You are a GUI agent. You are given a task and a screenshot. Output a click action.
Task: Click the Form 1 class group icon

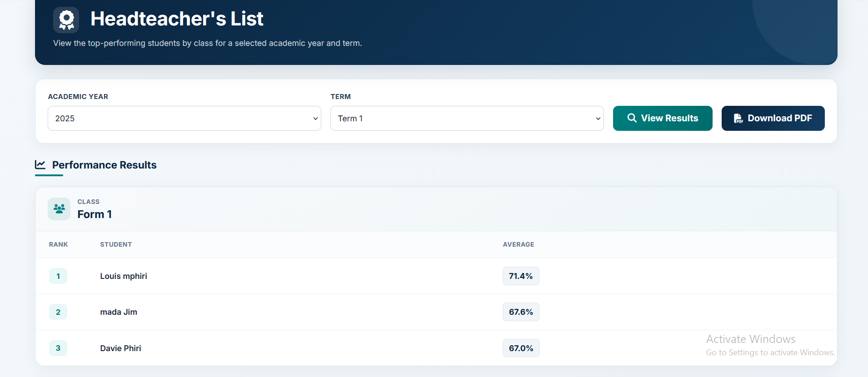coord(59,209)
